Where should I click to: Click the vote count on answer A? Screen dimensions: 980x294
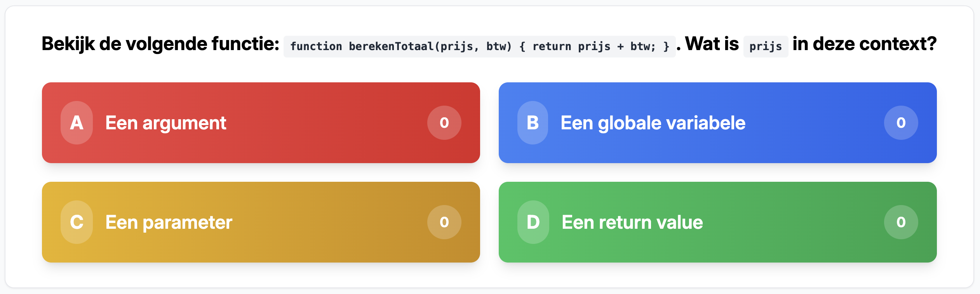tap(444, 123)
